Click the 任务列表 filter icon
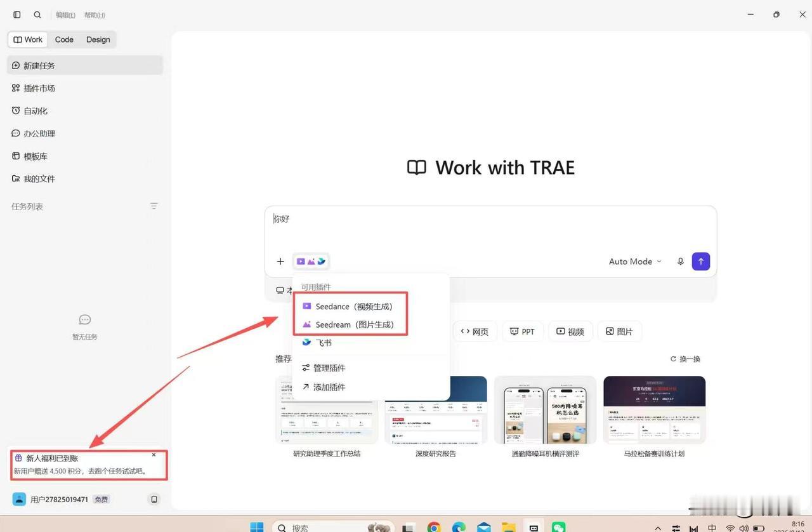The height and width of the screenshot is (532, 812). point(154,206)
